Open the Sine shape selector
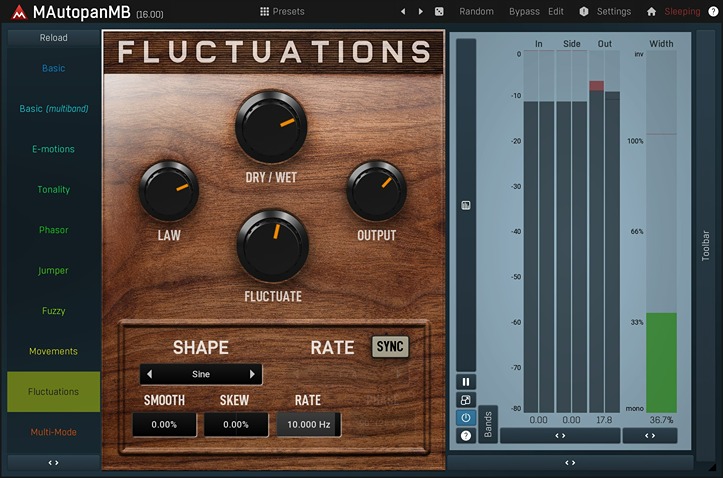 (x=201, y=374)
